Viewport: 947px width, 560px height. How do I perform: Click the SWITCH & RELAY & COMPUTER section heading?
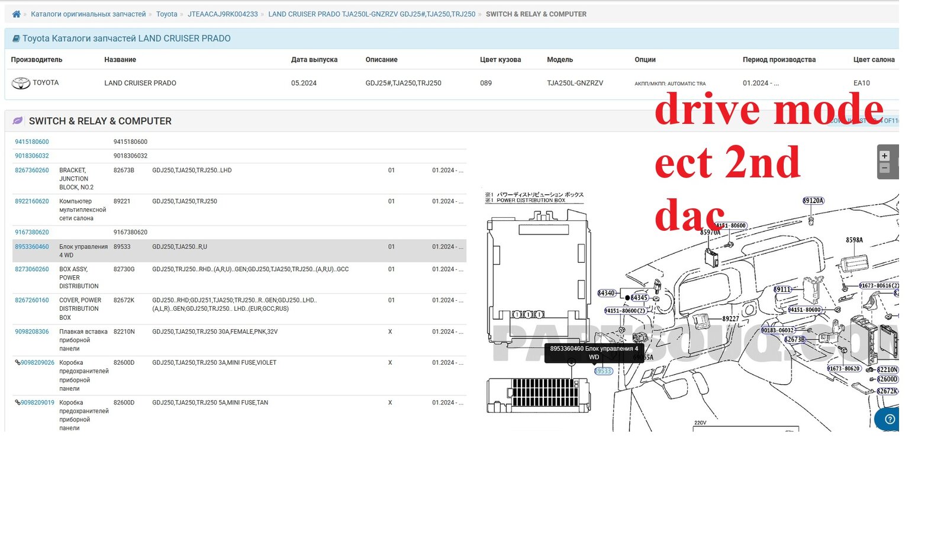pos(100,121)
